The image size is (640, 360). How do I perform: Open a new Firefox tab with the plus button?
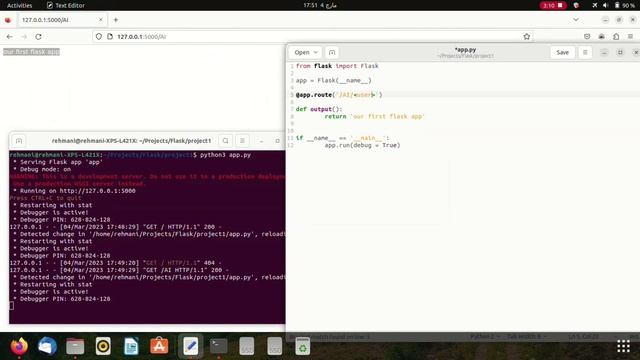point(116,20)
